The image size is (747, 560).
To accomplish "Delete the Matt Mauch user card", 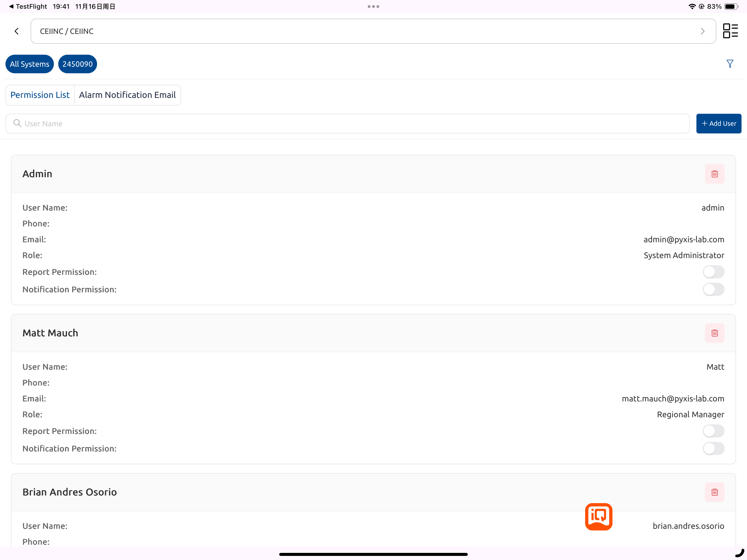I will (x=714, y=333).
